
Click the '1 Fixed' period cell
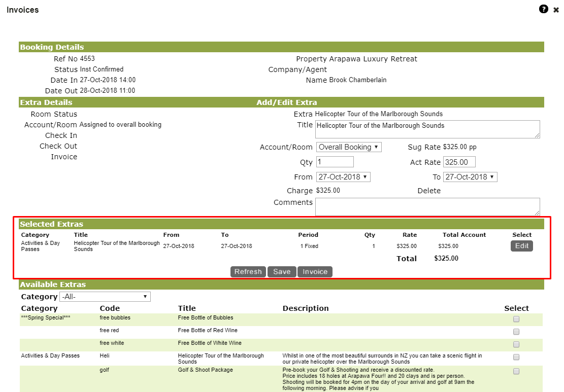pos(309,246)
